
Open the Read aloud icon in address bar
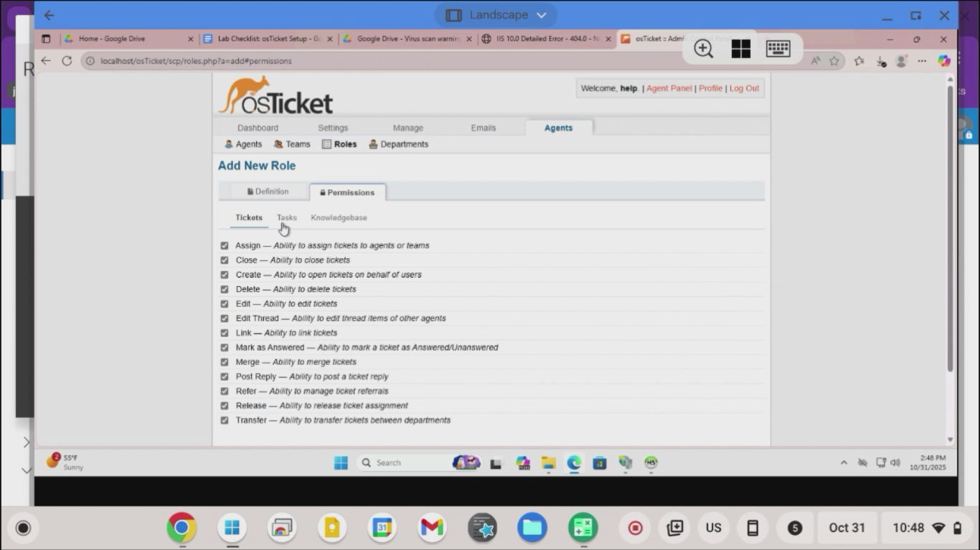816,61
